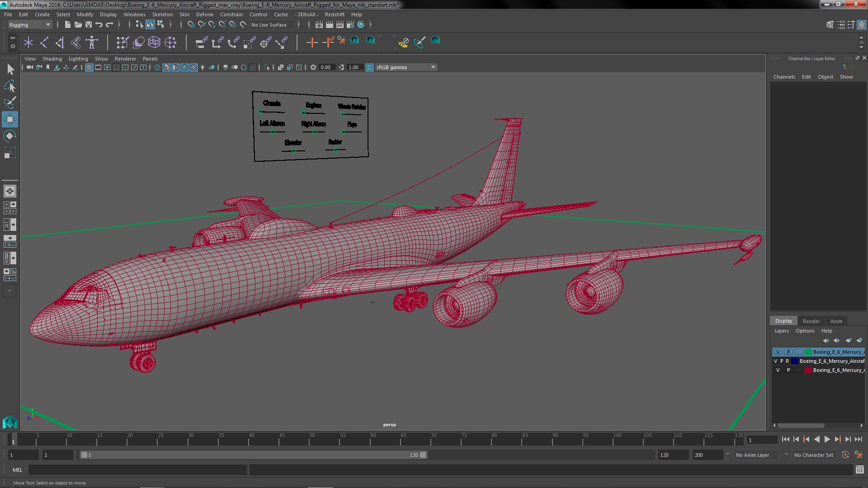Open the viewport Show menu
The image size is (868, 488).
point(101,59)
